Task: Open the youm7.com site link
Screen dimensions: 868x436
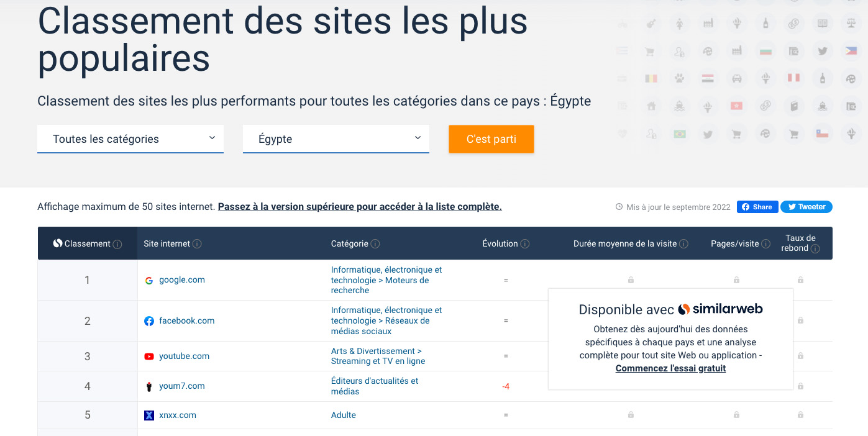Action: coord(182,386)
